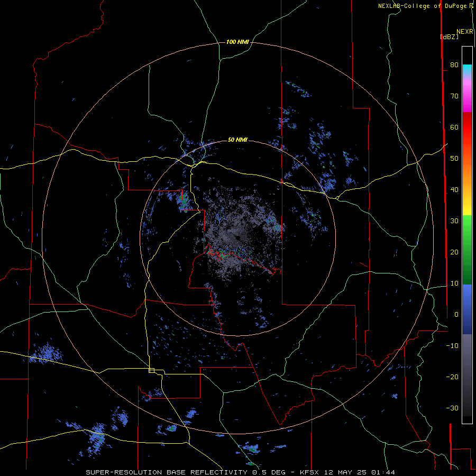476x476 pixels.
Task: Pick the blue segment of the color bar
Action: 467,309
